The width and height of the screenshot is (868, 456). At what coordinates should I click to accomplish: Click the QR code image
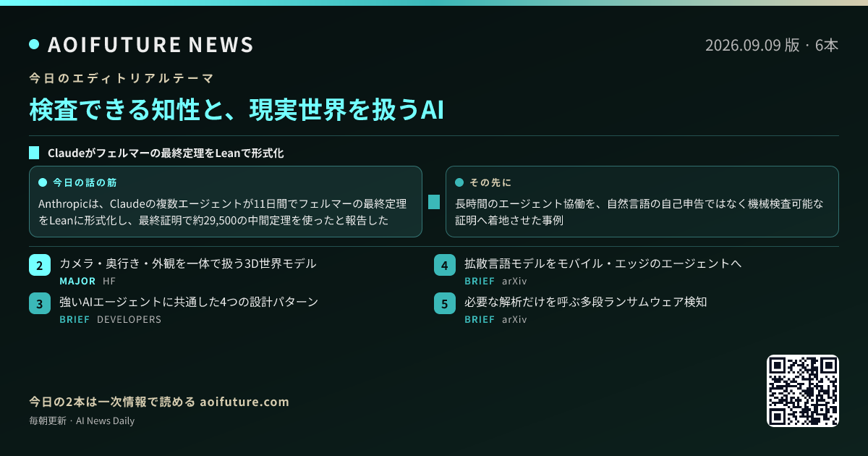click(x=803, y=391)
